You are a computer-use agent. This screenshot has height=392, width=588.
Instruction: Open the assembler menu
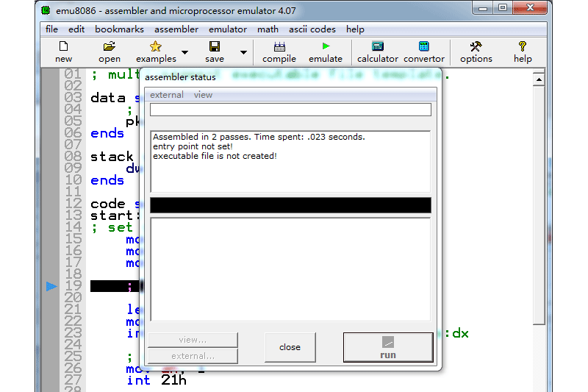176,29
